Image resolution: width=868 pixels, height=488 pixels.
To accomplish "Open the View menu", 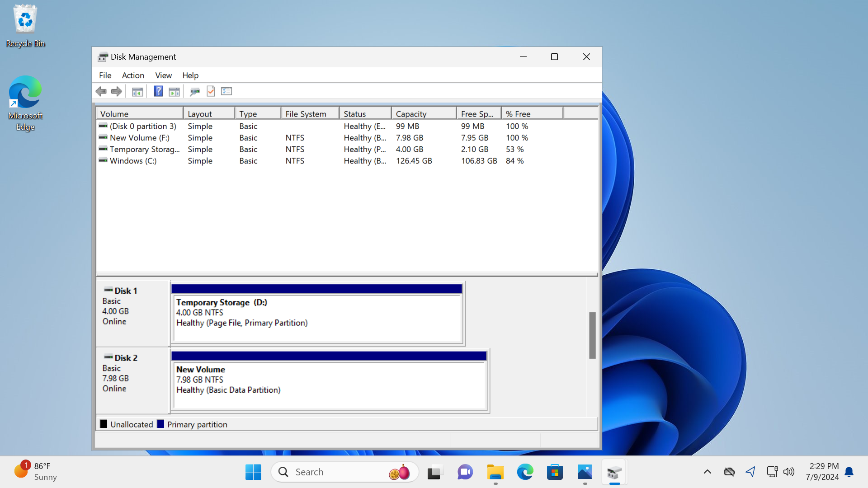I will tap(163, 75).
